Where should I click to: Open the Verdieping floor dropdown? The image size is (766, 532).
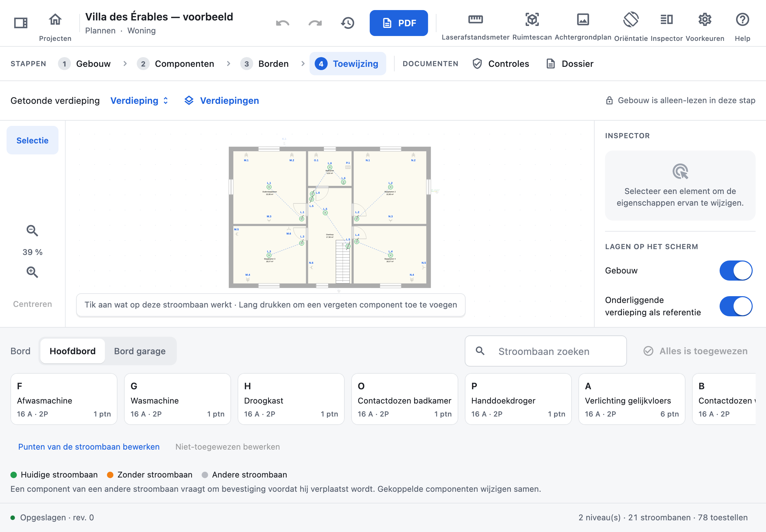point(139,100)
